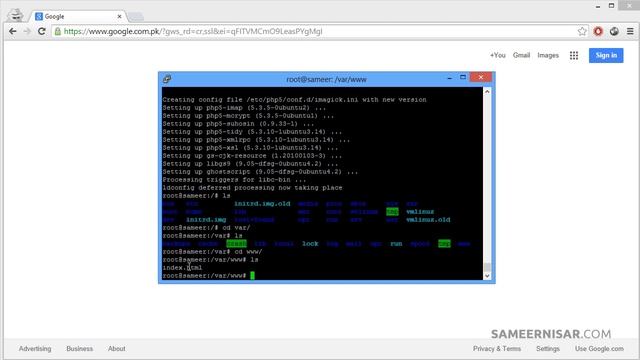Viewport: 640px width, 360px height.
Task: Click the green highlighted 'crash' directory
Action: [236, 244]
